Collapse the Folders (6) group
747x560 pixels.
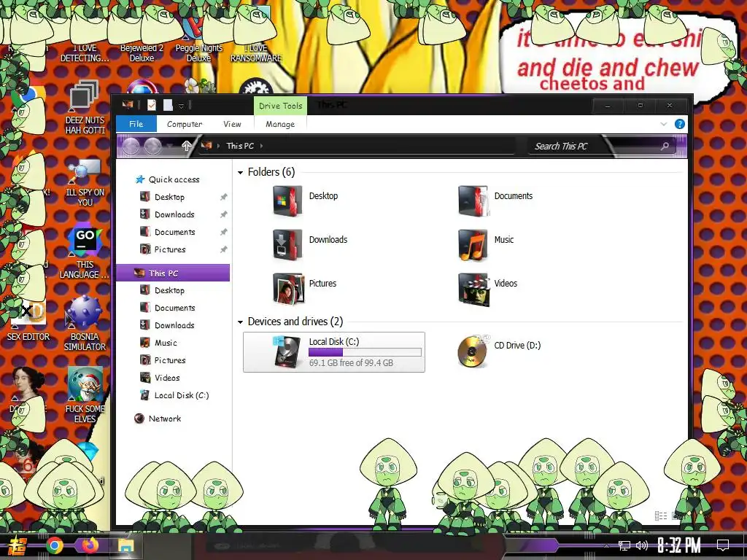click(x=240, y=172)
